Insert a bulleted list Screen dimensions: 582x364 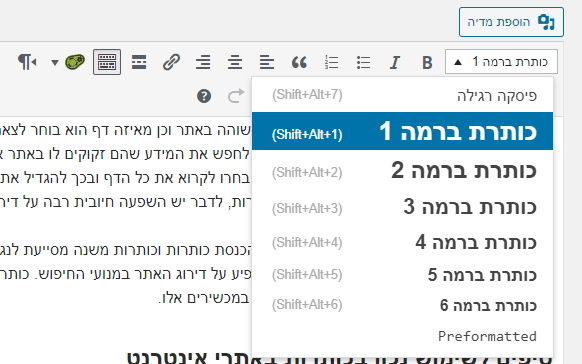363,62
